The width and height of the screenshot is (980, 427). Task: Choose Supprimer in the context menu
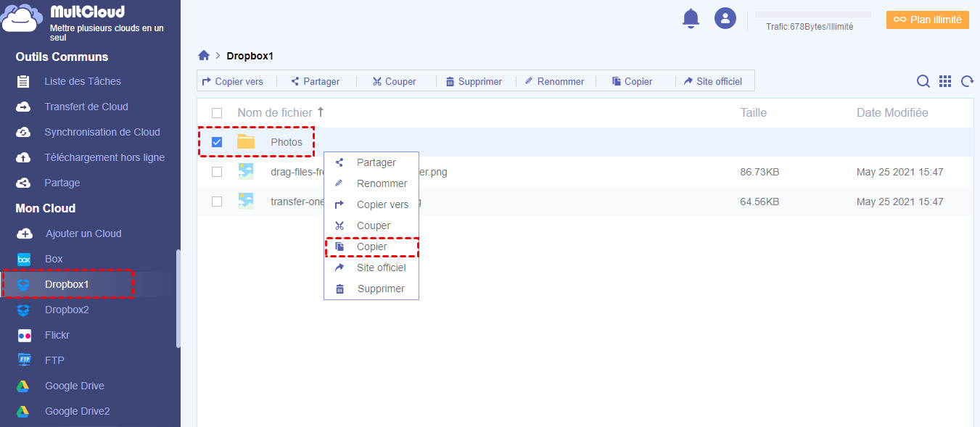[371, 289]
